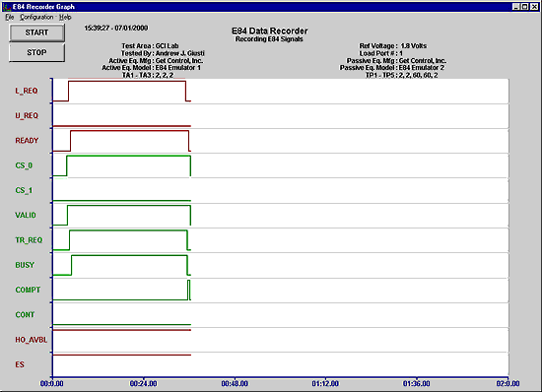Select the L_REQ signal label
This screenshot has height=392, width=542.
[27, 91]
